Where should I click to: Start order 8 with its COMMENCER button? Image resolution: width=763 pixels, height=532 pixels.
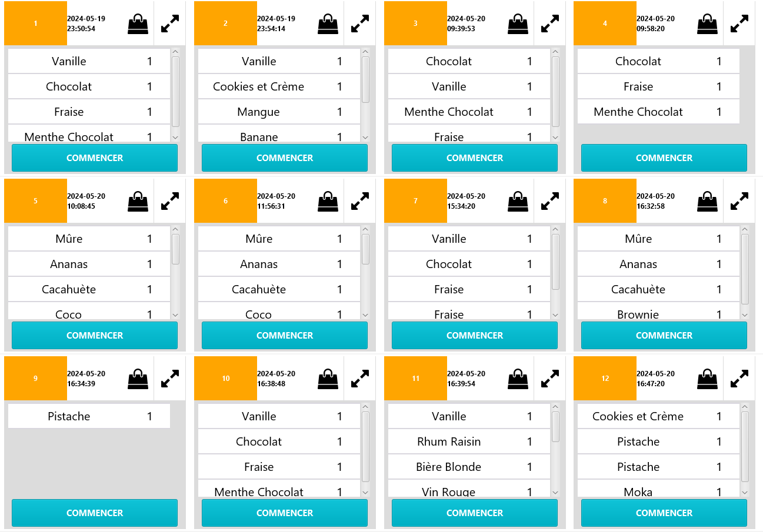664,336
